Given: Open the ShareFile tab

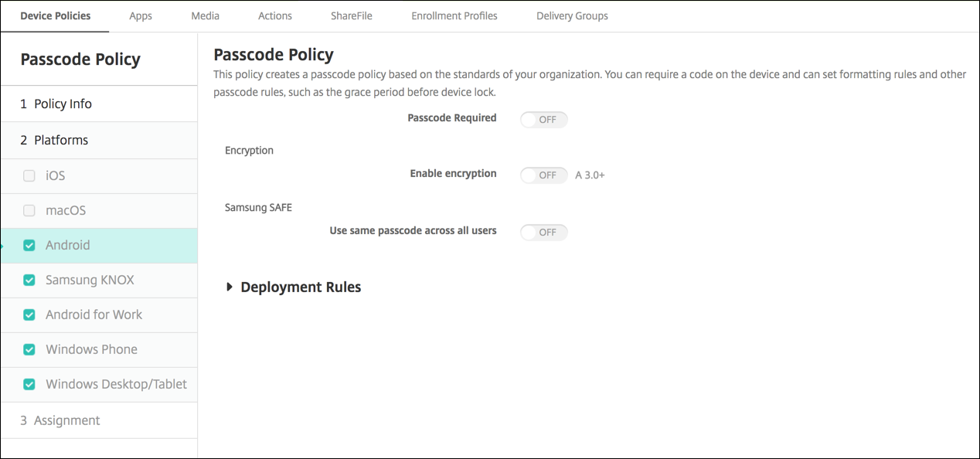Looking at the screenshot, I should [352, 16].
